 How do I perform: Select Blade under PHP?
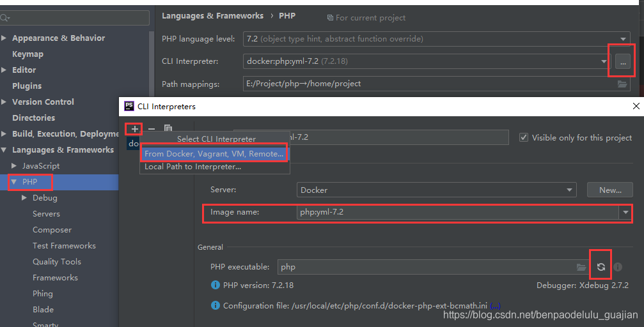coord(43,310)
